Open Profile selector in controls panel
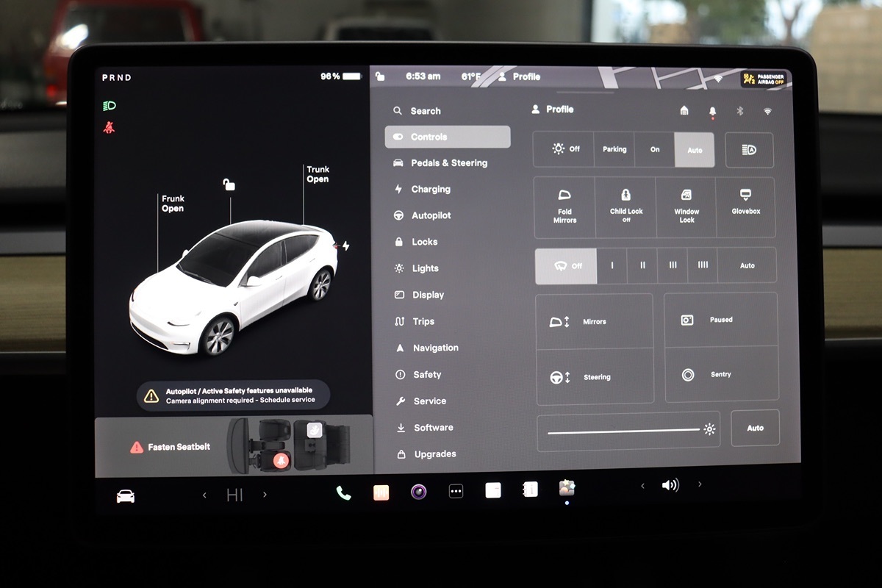The width and height of the screenshot is (882, 588). [x=553, y=110]
